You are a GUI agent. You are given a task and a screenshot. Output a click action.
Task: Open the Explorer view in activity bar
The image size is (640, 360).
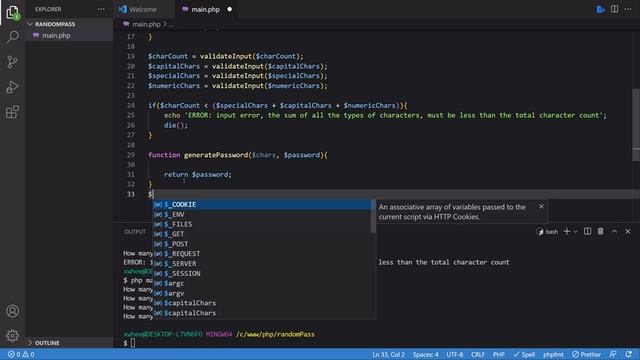pyautogui.click(x=13, y=12)
